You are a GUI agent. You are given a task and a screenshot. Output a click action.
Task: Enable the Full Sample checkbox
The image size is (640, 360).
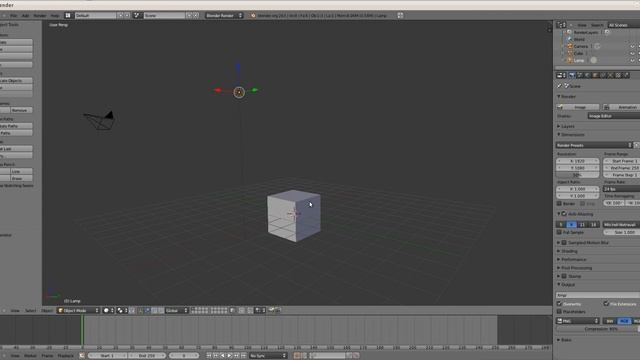pos(560,232)
